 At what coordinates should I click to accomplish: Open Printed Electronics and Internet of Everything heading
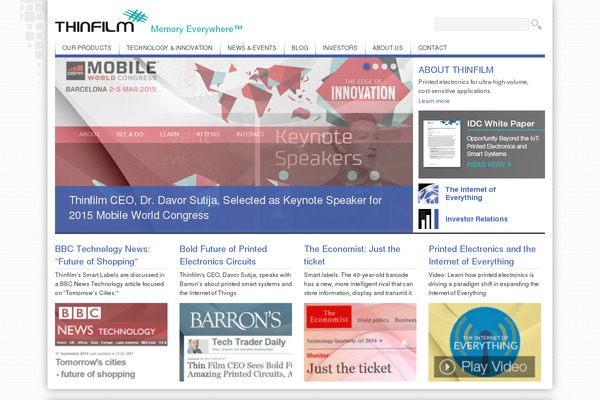coord(482,255)
